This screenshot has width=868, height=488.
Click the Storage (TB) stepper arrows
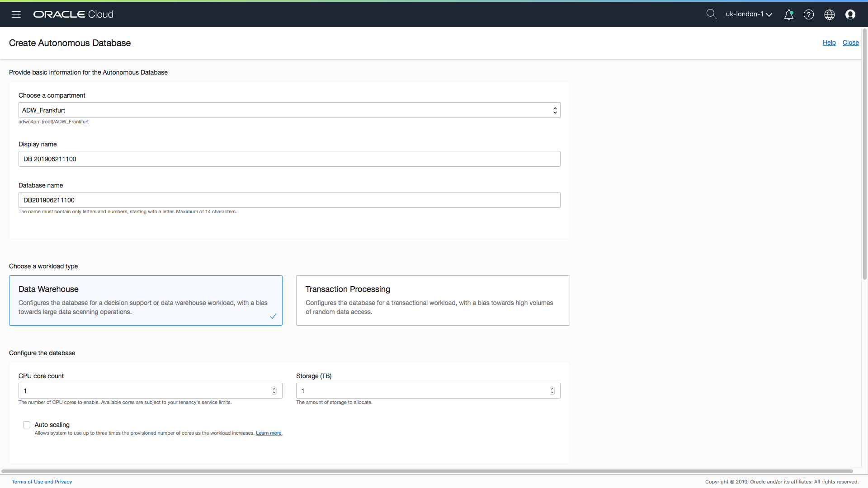(552, 391)
